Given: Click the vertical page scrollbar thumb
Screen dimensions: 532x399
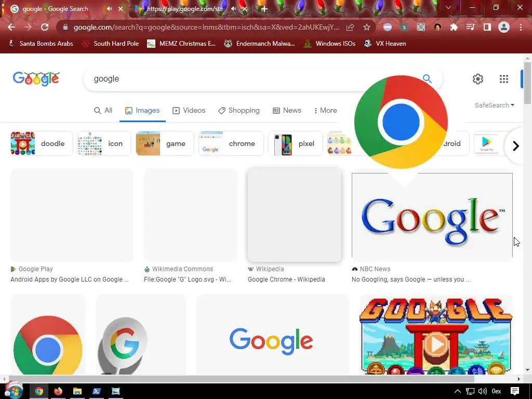Looking at the screenshot, I should coord(527,83).
